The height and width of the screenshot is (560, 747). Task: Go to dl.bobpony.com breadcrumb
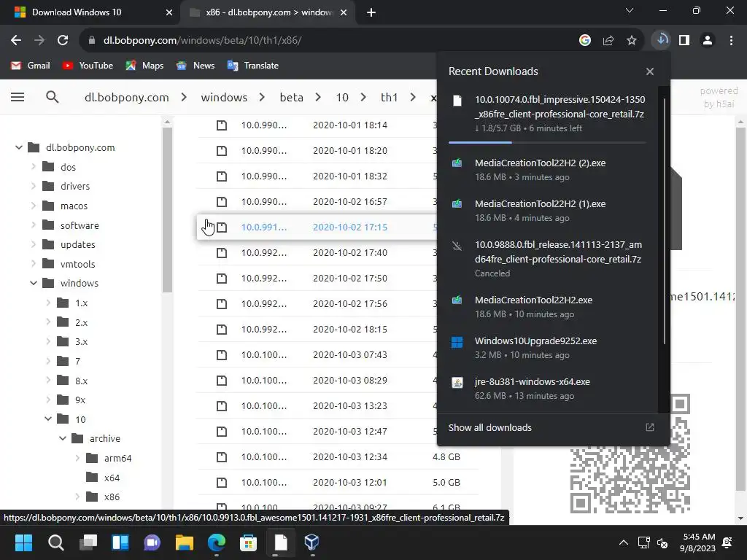point(127,97)
